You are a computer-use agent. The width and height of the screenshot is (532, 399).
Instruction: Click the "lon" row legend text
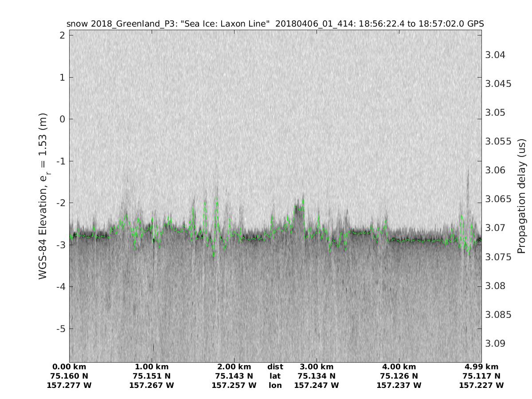point(275,385)
